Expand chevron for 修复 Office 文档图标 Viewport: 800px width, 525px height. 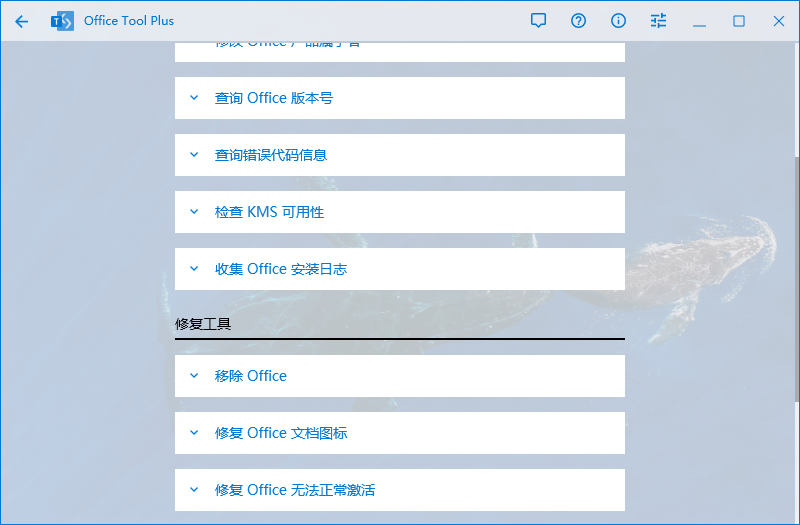click(x=194, y=433)
